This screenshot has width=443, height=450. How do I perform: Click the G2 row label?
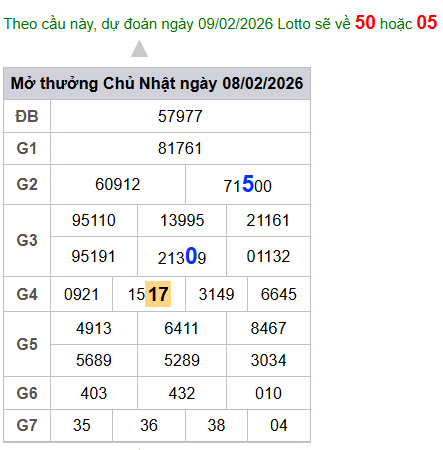(x=27, y=184)
